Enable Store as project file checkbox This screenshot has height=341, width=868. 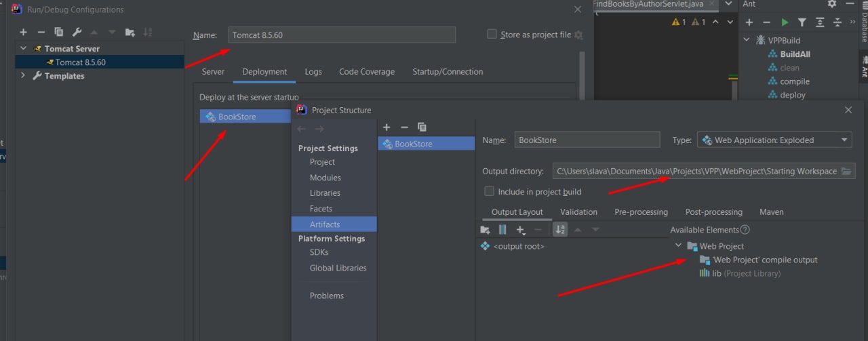coord(492,34)
